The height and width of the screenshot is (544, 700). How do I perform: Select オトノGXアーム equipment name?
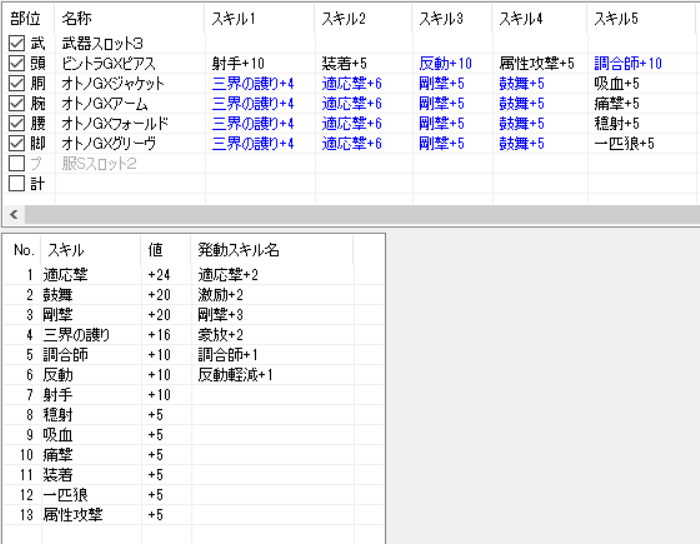tap(104, 104)
